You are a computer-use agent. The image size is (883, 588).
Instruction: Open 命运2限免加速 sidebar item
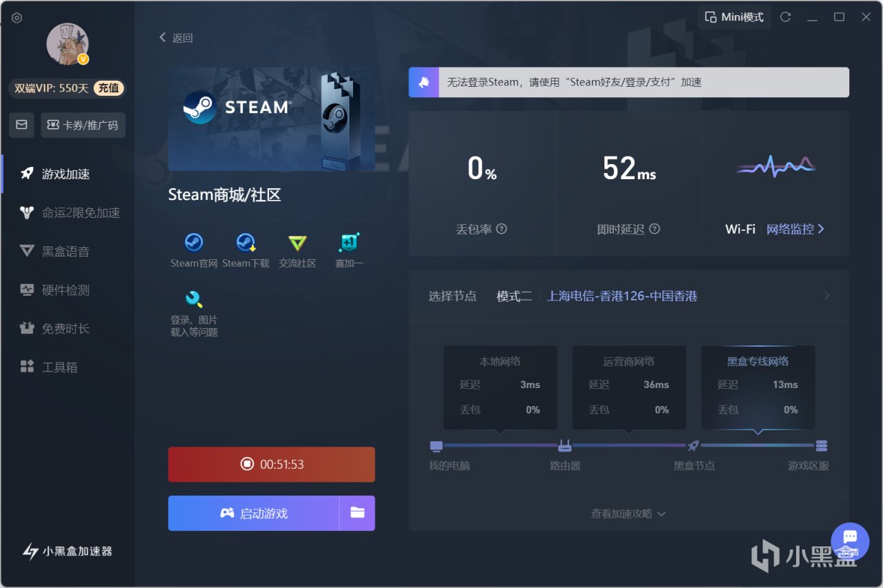coord(68,212)
